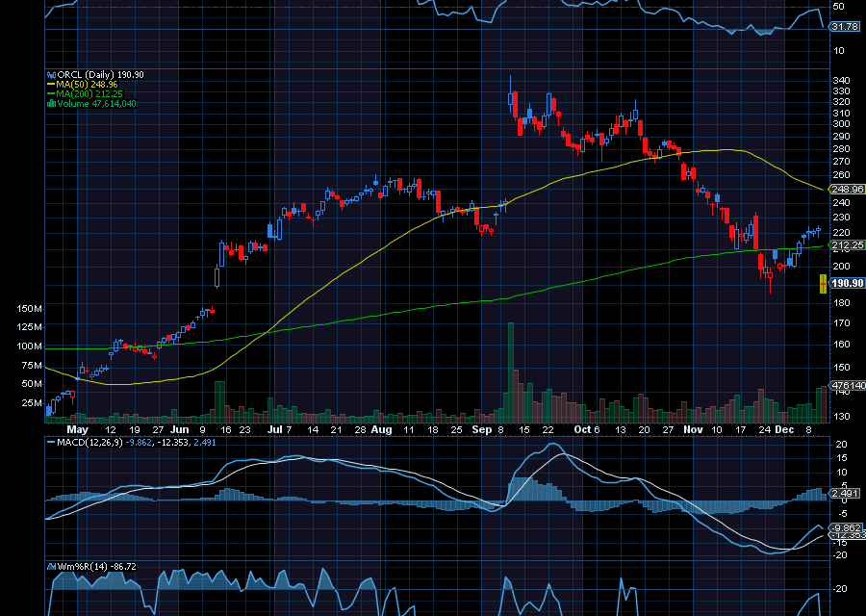
Task: Click the MACD line icon in the indicator panel
Action: click(51, 442)
